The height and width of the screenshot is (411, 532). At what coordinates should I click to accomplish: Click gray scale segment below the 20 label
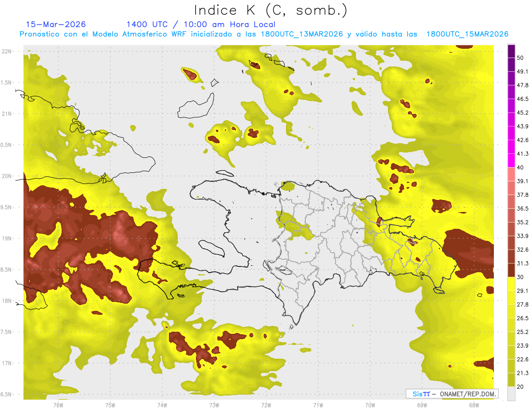click(511, 394)
